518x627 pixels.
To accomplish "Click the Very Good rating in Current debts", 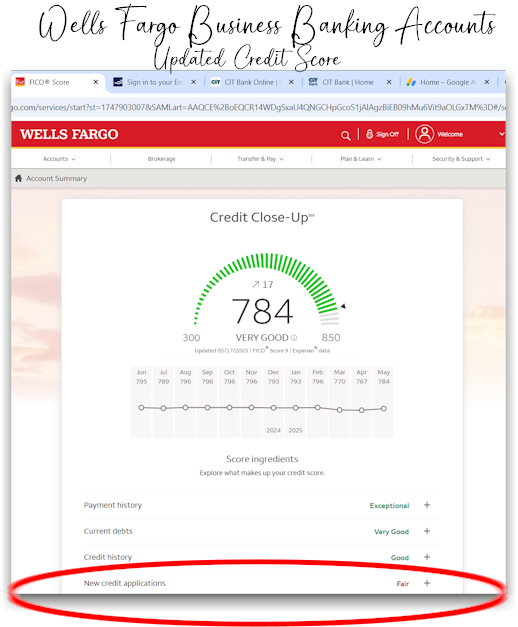I will coord(391,532).
